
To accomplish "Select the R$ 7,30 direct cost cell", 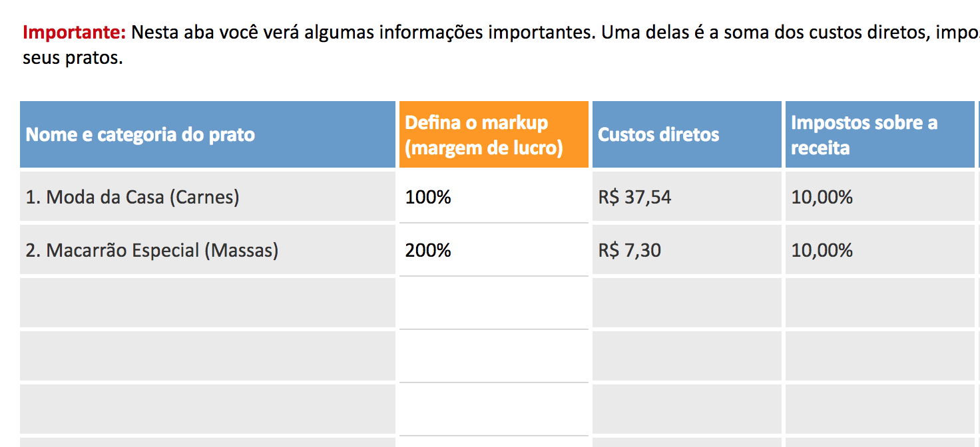I will pos(687,249).
